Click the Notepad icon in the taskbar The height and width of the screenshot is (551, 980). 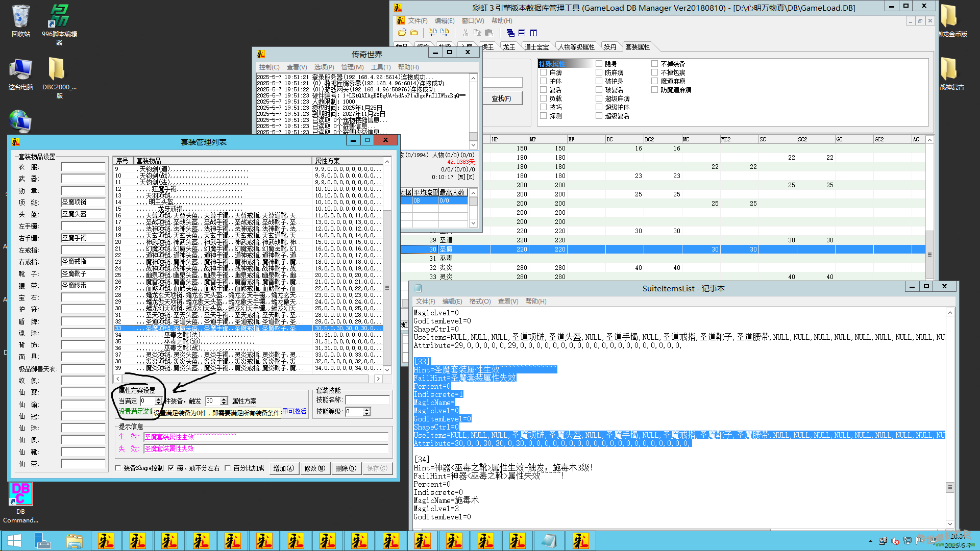(x=549, y=541)
